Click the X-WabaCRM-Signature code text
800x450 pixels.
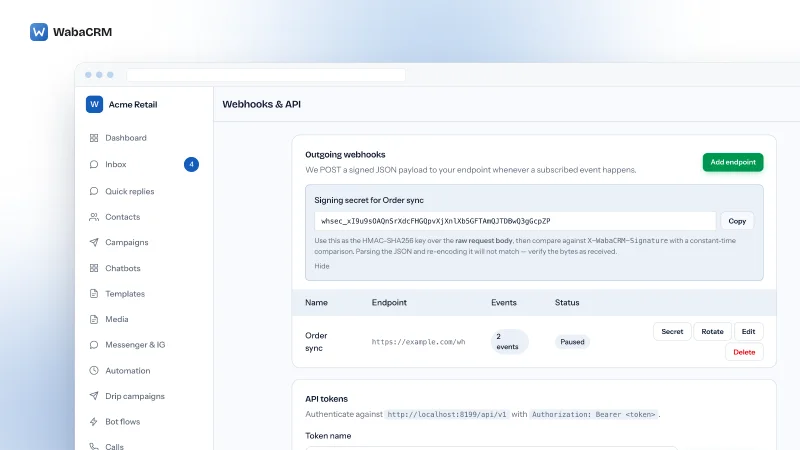(x=627, y=240)
